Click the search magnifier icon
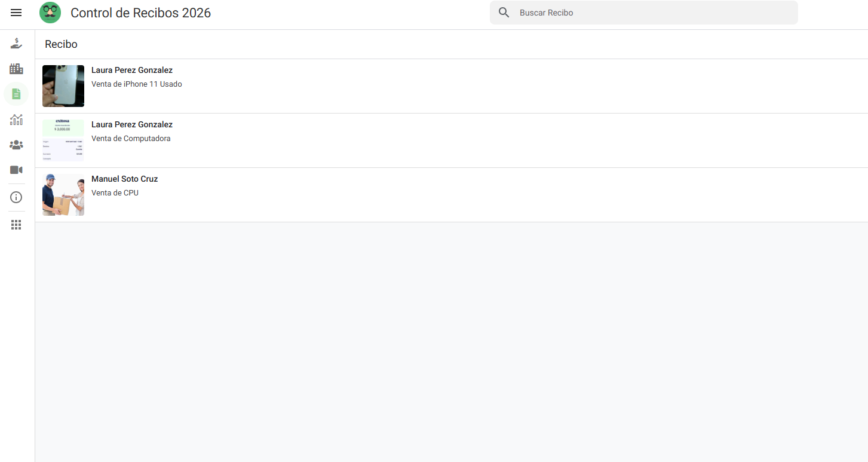 tap(504, 13)
